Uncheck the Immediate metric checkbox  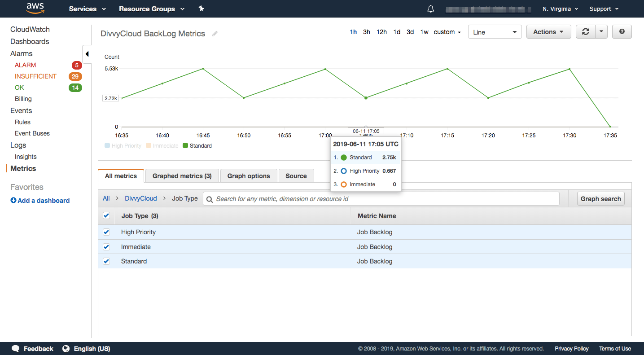pyautogui.click(x=106, y=247)
